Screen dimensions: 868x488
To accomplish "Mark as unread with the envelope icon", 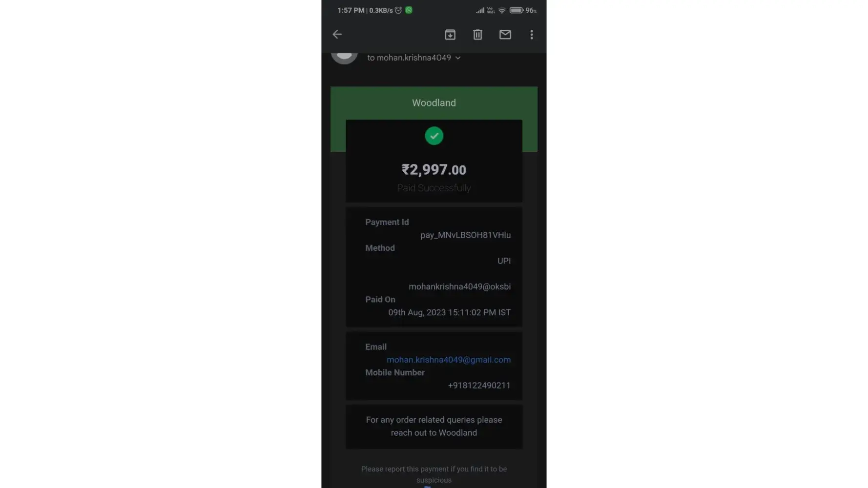I will 505,34.
